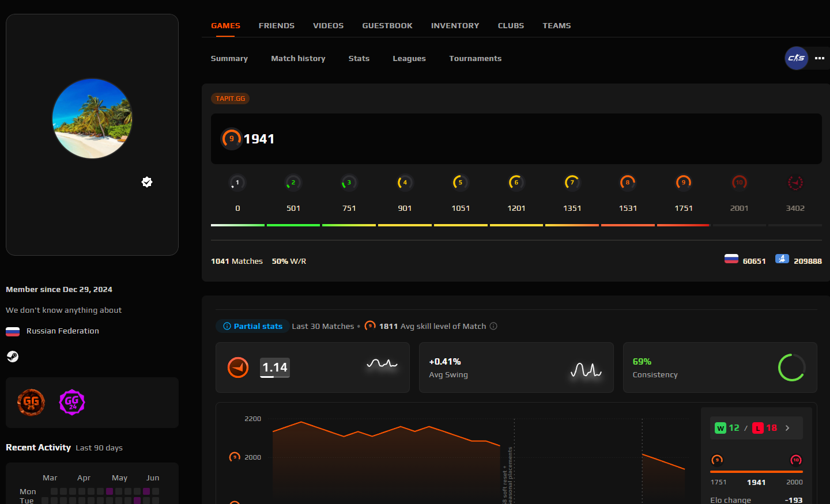This screenshot has width=830, height=504.
Task: Click level 10 icon above 2000 progress
Action: click(x=796, y=460)
